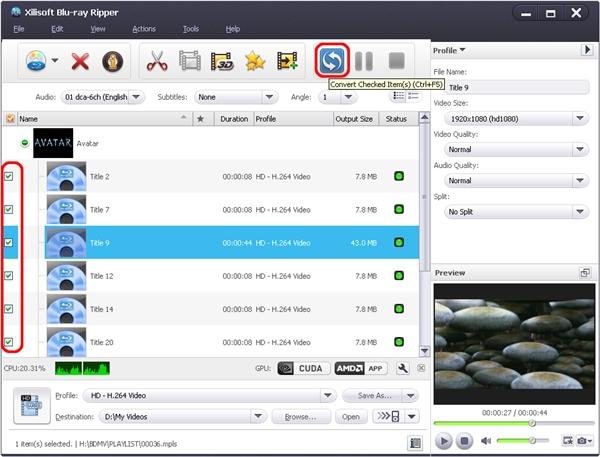Image resolution: width=600 pixels, height=457 pixels.
Task: Click the check-all icon in Name header
Action: (x=10, y=119)
